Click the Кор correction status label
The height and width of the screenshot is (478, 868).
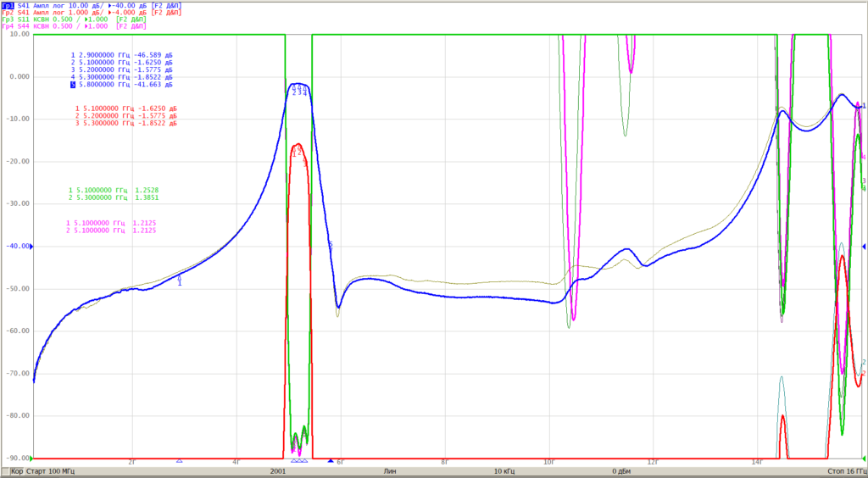click(17, 471)
